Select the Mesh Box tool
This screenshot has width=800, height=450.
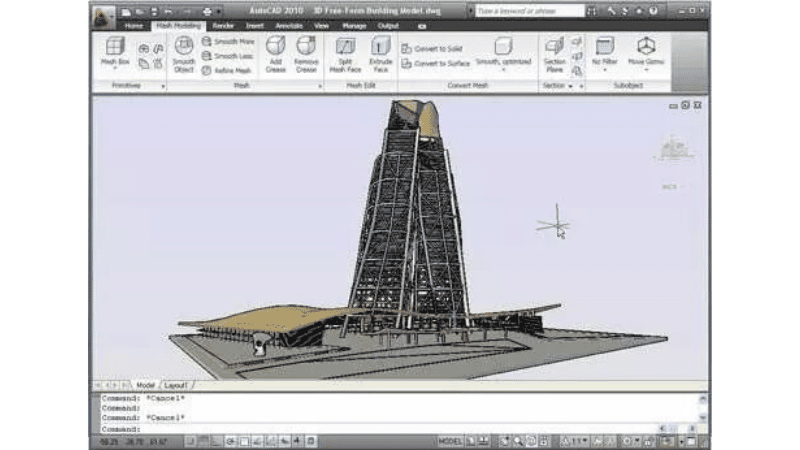pyautogui.click(x=115, y=52)
